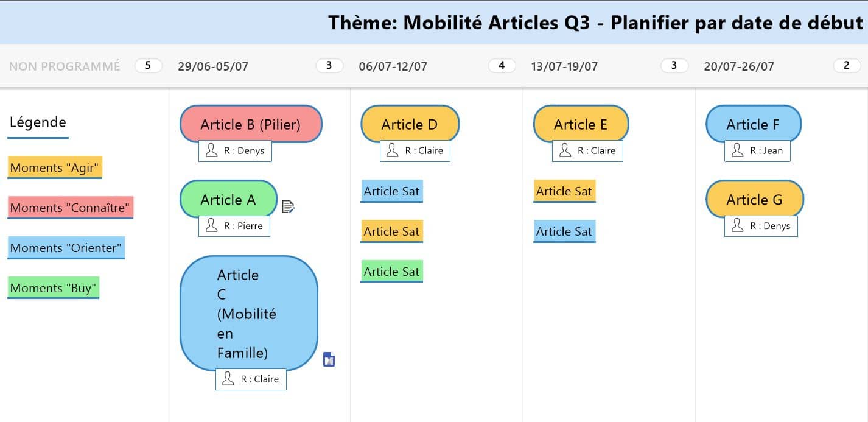The height and width of the screenshot is (422, 868).
Task: Click person icon in Article A's Pierre tag
Action: click(212, 226)
